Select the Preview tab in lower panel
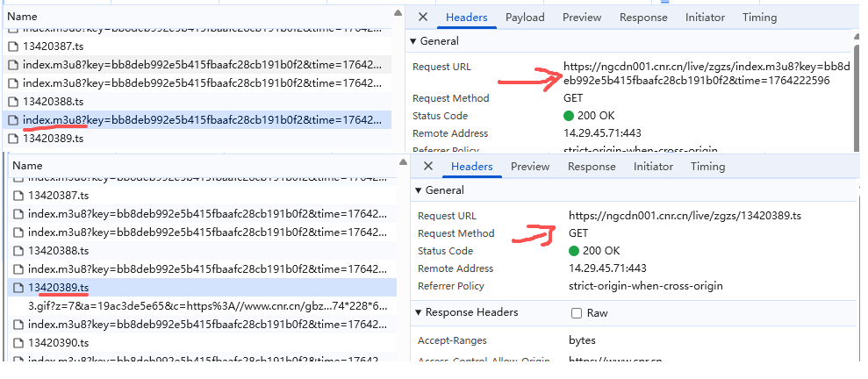Image resolution: width=868 pixels, height=379 pixels. (530, 167)
